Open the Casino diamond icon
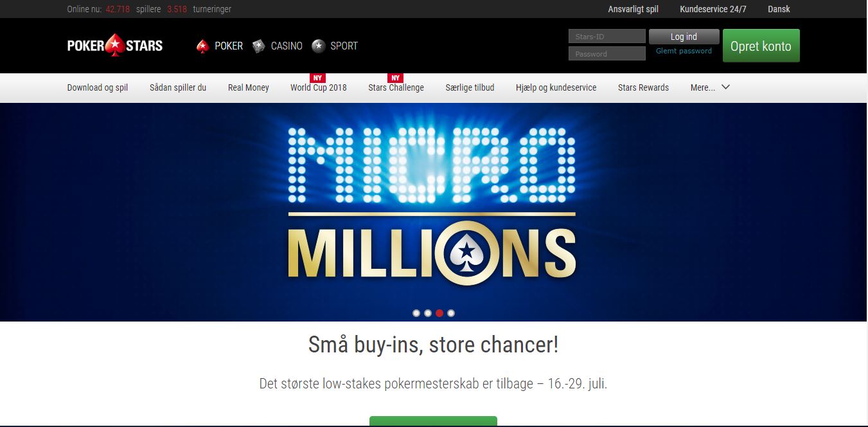This screenshot has width=868, height=427. [259, 46]
